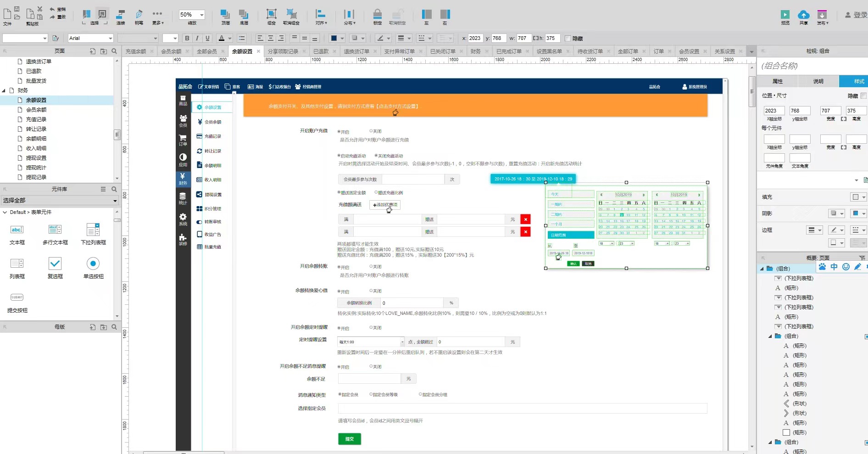Click the 会员最多参与次数 input field
Image resolution: width=868 pixels, height=454 pixels.
tap(413, 179)
